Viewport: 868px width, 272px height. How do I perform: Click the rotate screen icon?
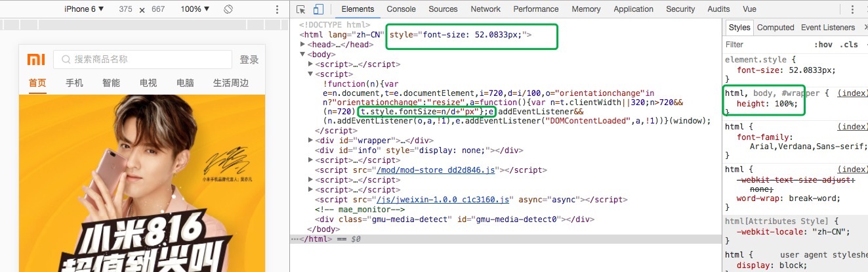[x=228, y=9]
